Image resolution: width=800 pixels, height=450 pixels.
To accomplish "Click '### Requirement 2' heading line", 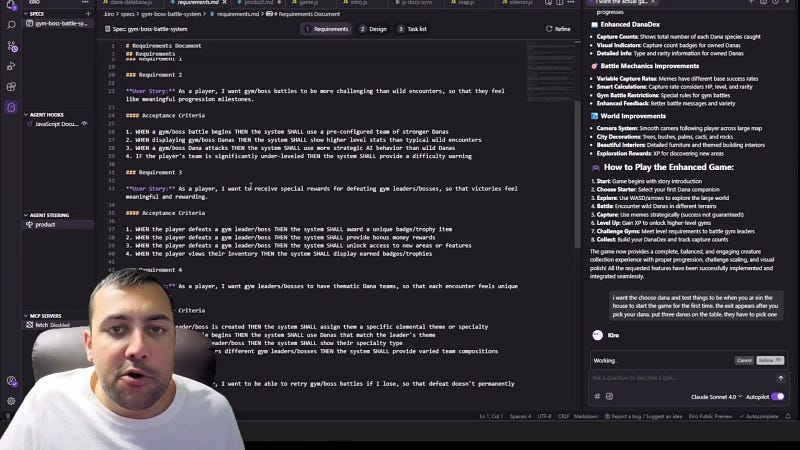I will (x=154, y=74).
